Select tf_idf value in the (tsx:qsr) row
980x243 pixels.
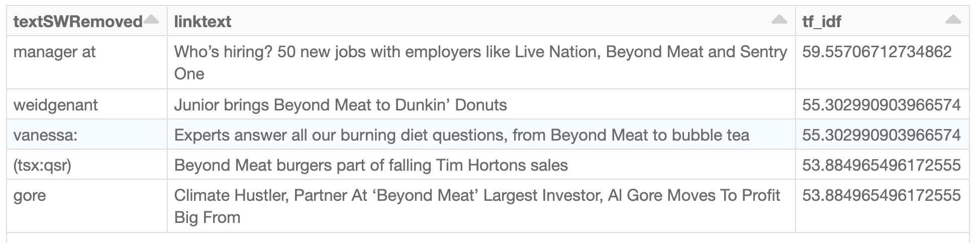[881, 165]
